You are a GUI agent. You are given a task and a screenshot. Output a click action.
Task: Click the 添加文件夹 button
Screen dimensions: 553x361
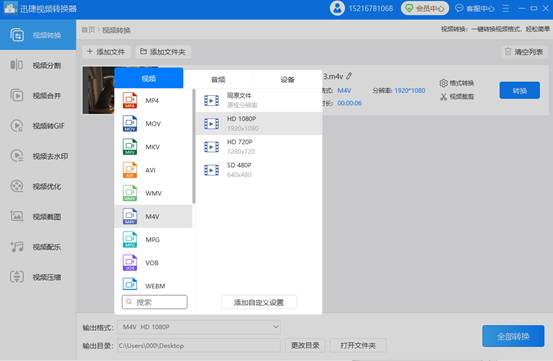click(x=163, y=52)
